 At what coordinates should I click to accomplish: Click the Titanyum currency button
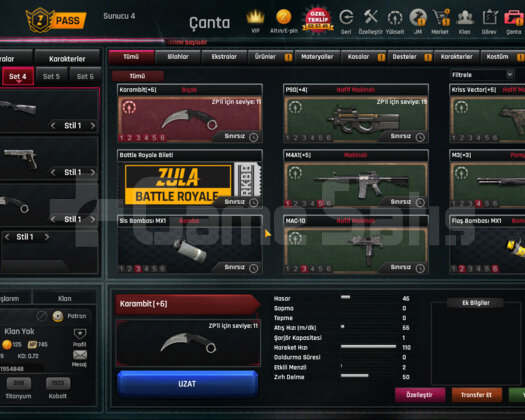19,383
